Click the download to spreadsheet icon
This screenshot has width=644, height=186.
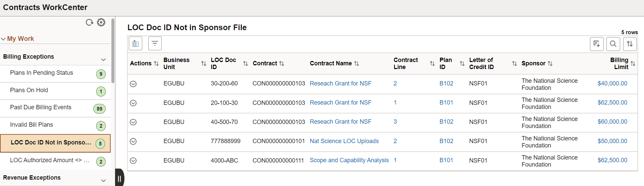(597, 44)
